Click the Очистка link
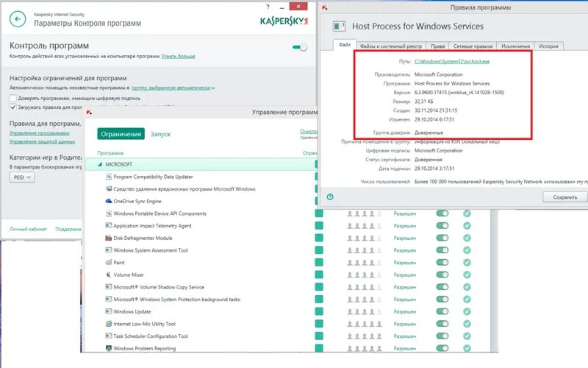Screen dimensions: 588x368 coord(309,132)
